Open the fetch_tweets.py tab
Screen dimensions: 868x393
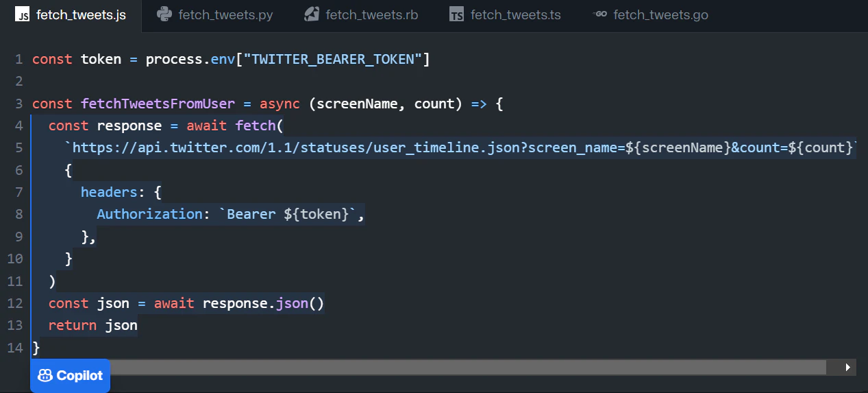click(214, 15)
